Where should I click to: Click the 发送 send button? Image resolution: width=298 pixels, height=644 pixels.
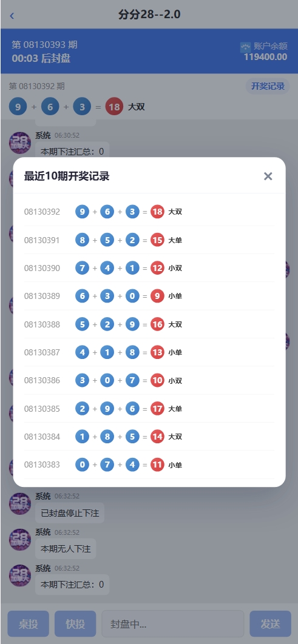pos(271,623)
